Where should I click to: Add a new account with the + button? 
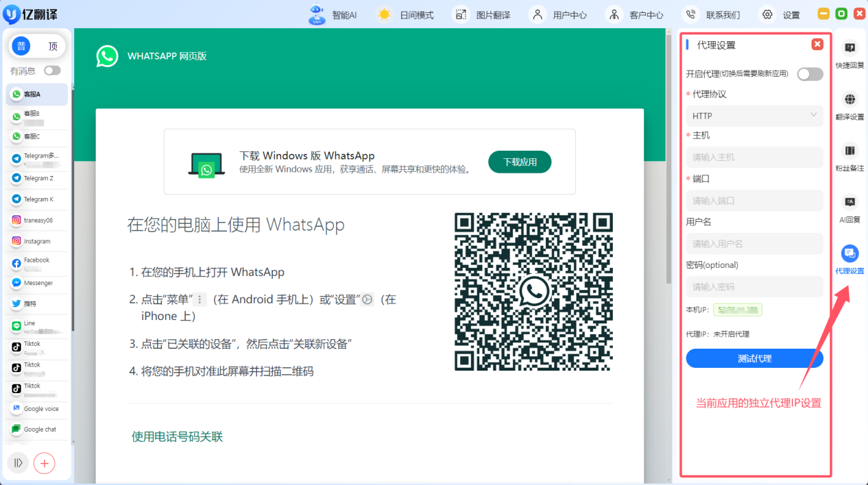point(44,463)
